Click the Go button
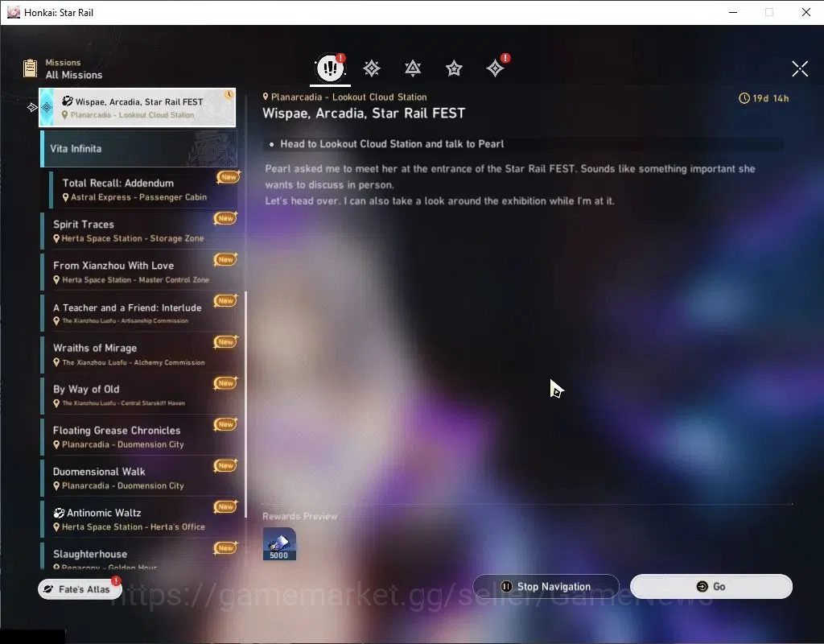The height and width of the screenshot is (644, 824). (x=711, y=586)
